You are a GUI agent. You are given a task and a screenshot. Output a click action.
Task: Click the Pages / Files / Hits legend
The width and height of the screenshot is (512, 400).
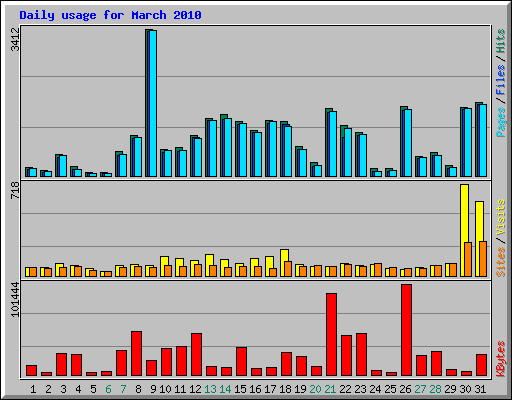point(501,83)
